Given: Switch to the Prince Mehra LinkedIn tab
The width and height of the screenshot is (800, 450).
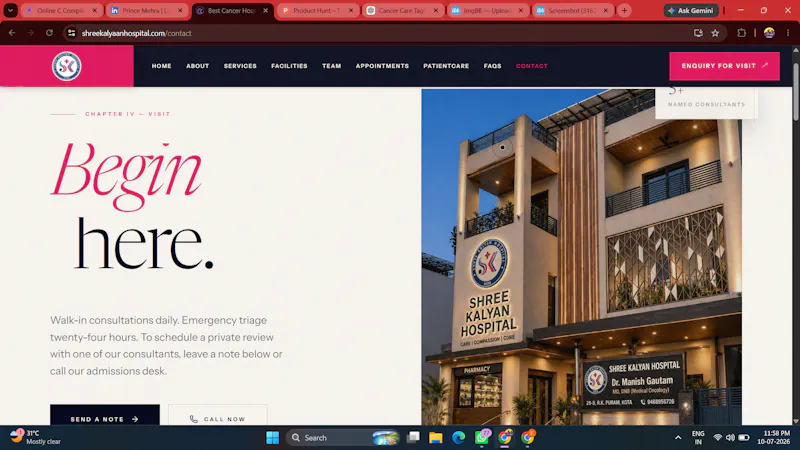Looking at the screenshot, I should tap(147, 11).
